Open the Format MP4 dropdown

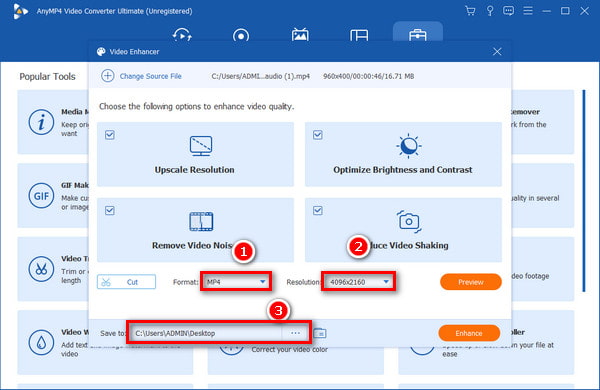[x=236, y=282]
